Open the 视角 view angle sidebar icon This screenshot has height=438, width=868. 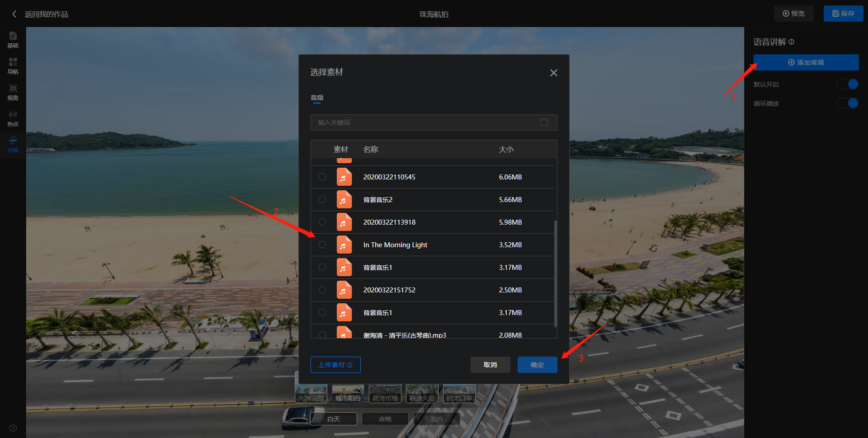tap(13, 92)
